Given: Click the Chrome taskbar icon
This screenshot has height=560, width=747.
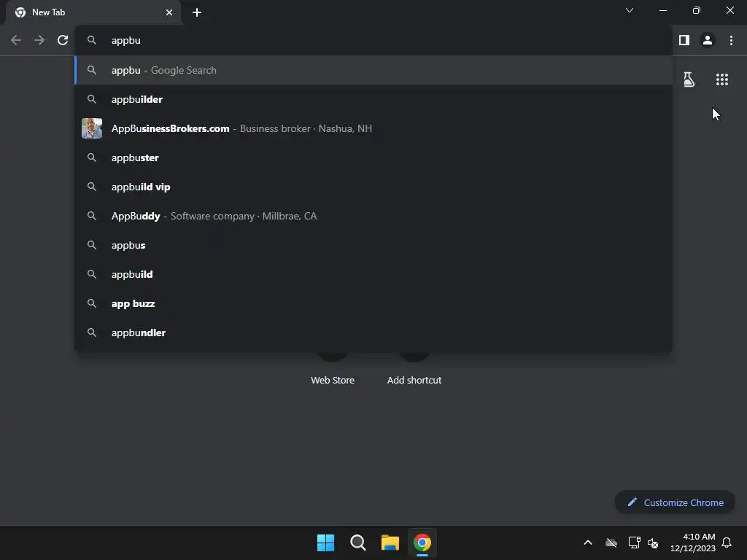Looking at the screenshot, I should [422, 542].
